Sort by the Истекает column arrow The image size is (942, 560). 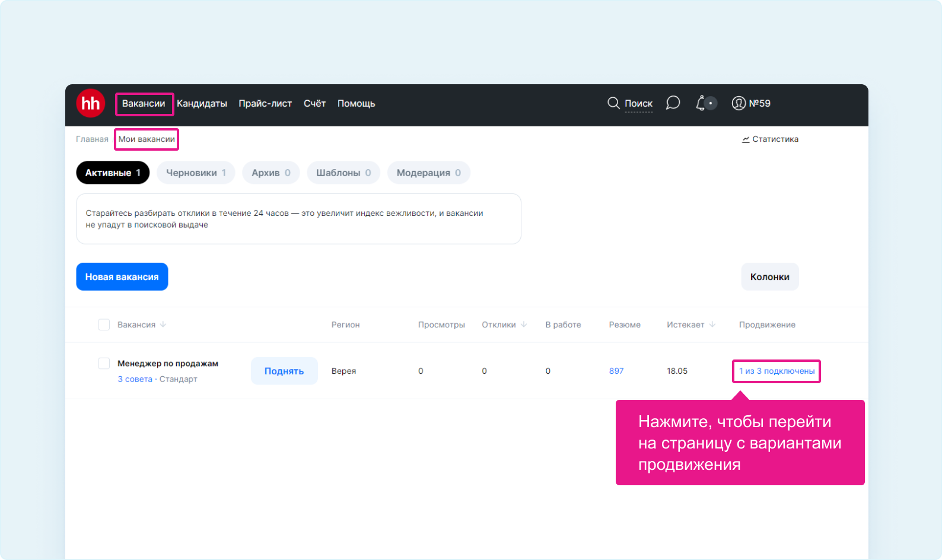pyautogui.click(x=712, y=324)
